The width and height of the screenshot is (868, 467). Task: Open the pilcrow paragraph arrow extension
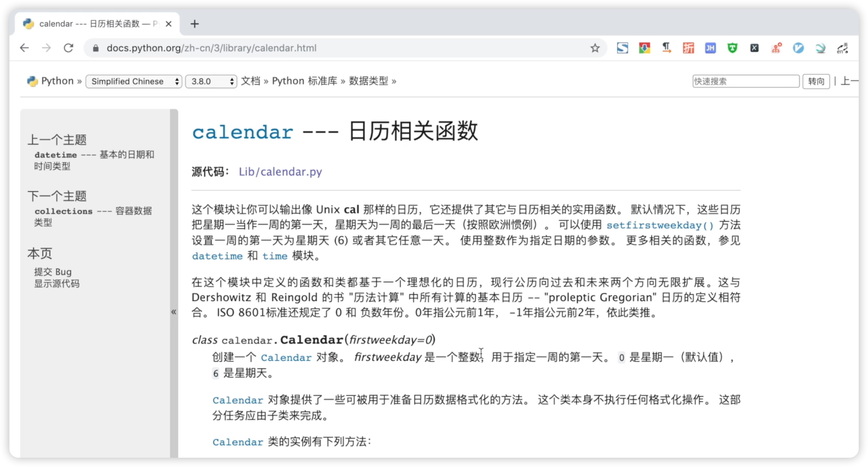pos(666,48)
